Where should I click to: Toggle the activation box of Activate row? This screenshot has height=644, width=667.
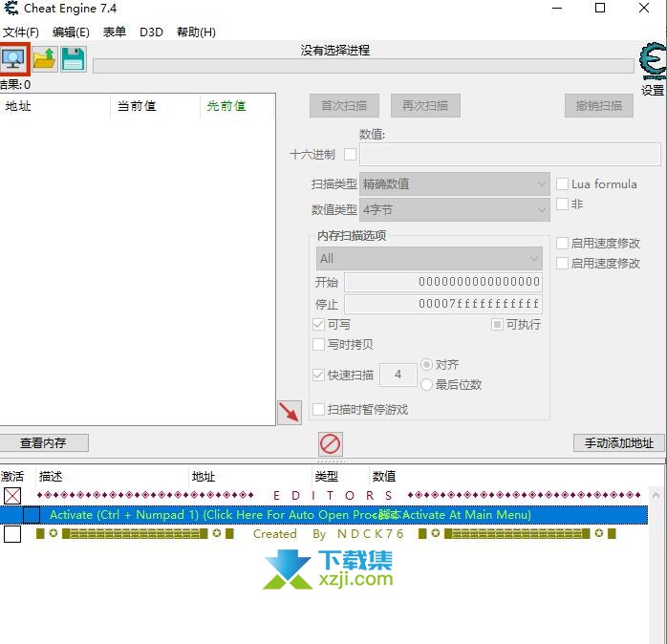point(32,515)
